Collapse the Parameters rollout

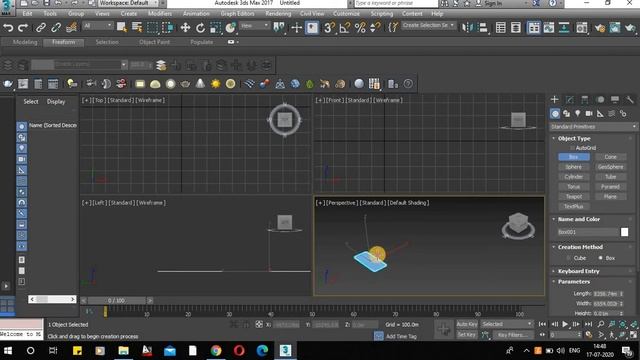[573, 282]
